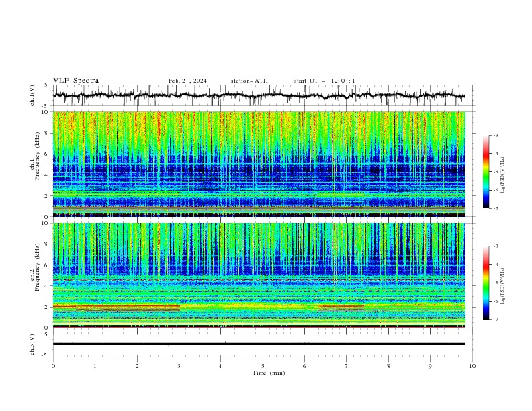The height and width of the screenshot is (411, 532).
Task: Click the "Time (min)" axis label
Action: (x=269, y=373)
